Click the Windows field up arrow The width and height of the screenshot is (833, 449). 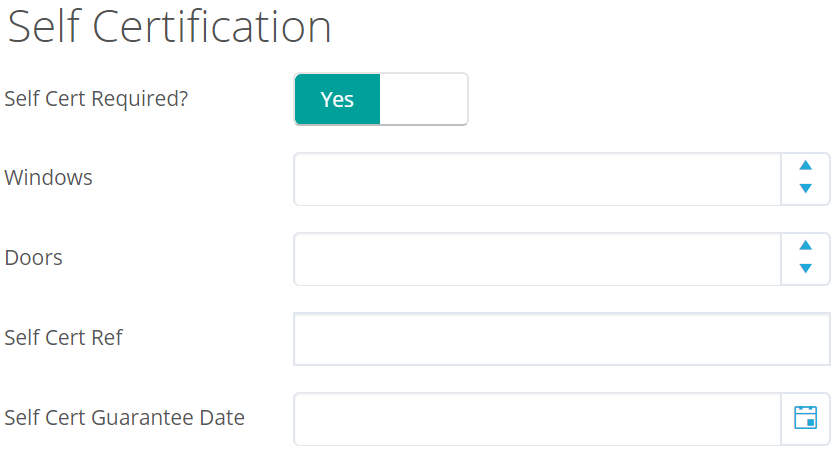tap(805, 167)
